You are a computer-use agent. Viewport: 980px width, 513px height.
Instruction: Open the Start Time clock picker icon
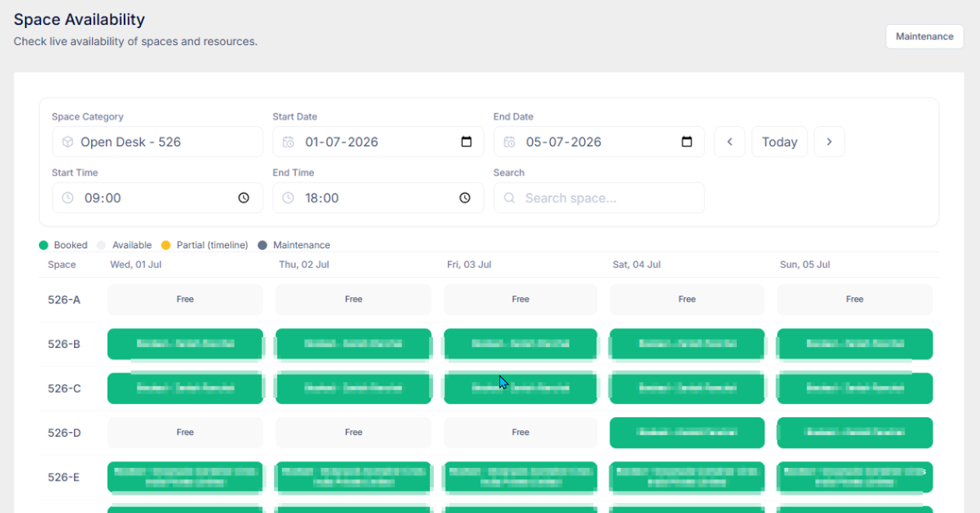click(x=244, y=198)
